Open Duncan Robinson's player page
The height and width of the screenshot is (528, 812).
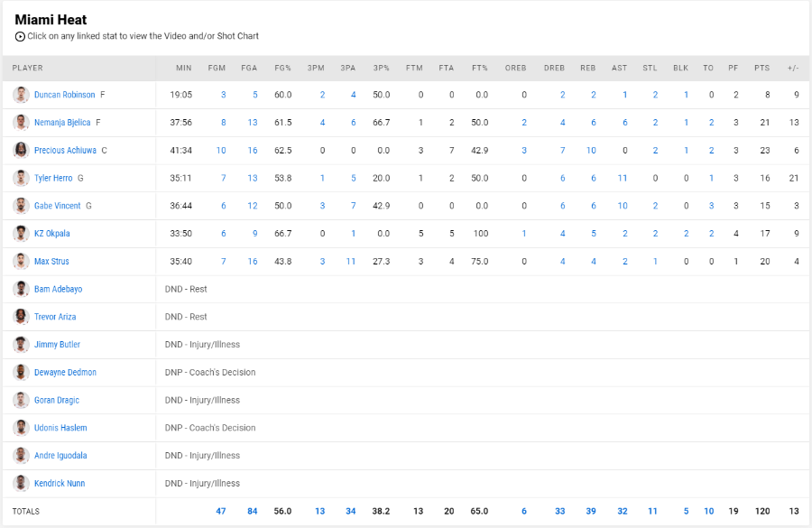(x=64, y=95)
